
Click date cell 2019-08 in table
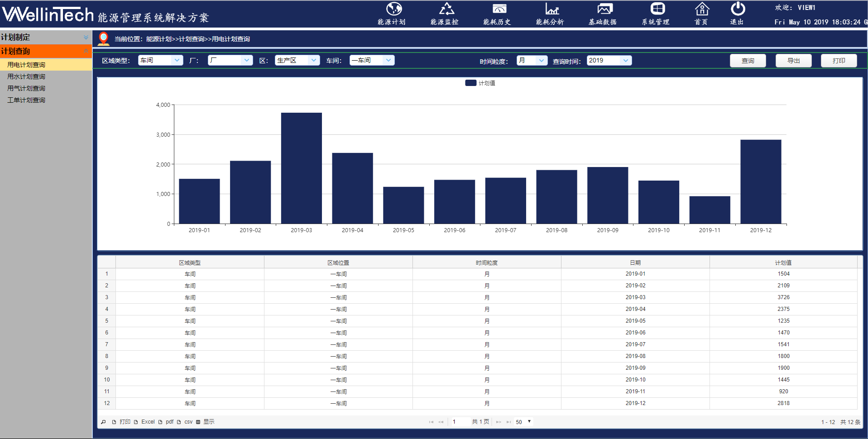(x=635, y=356)
